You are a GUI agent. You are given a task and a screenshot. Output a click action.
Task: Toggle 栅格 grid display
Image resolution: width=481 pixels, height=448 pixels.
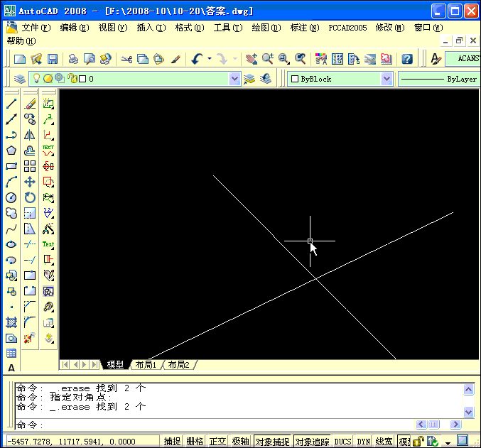point(195,442)
